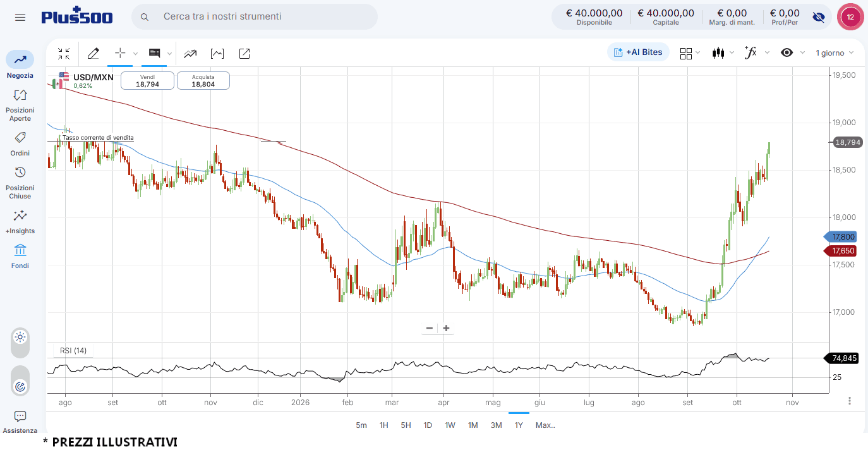Select the Max time range
This screenshot has height=450, width=868.
point(545,425)
